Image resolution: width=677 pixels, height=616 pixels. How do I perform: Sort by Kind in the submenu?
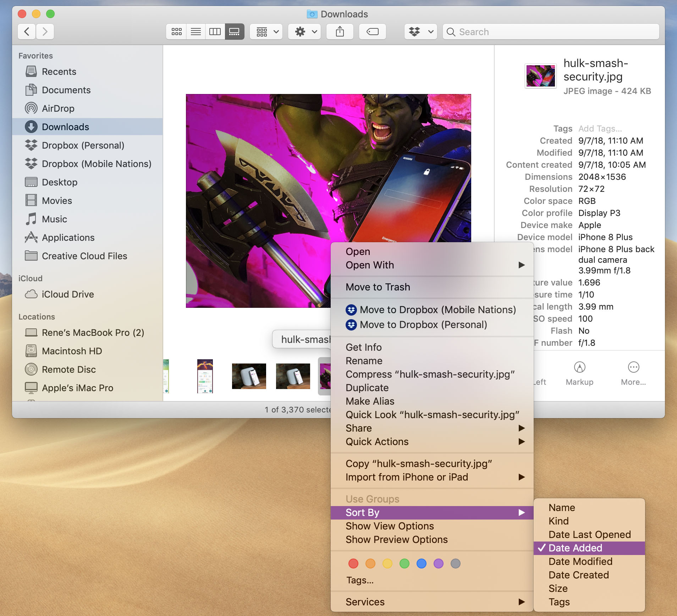coord(589,521)
